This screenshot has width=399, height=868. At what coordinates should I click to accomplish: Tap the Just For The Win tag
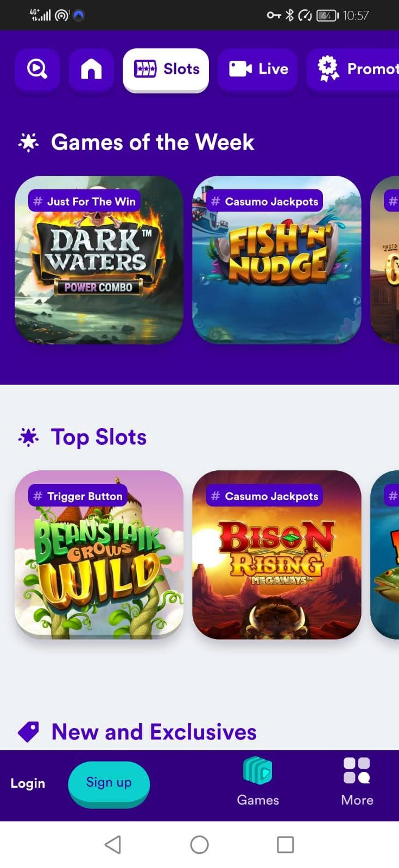pos(84,201)
